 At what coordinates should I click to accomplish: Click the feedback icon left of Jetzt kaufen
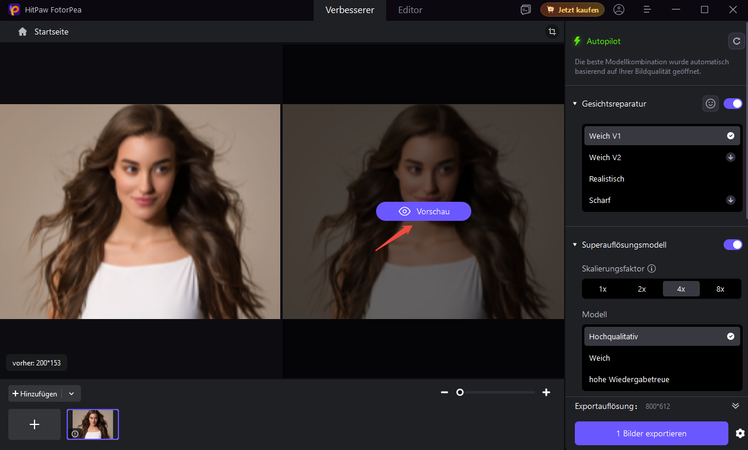pyautogui.click(x=526, y=10)
